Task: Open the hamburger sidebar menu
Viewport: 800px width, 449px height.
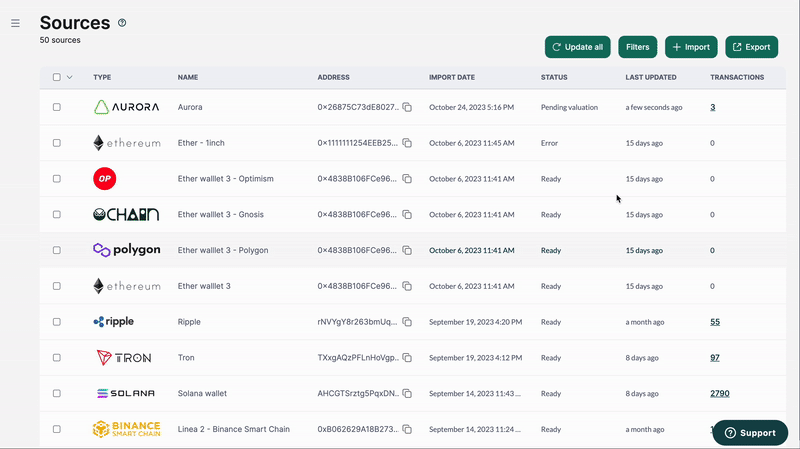Action: click(15, 23)
